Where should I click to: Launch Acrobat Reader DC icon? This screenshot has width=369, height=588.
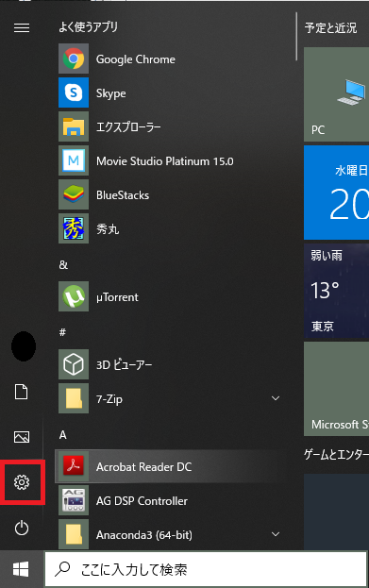pyautogui.click(x=74, y=466)
